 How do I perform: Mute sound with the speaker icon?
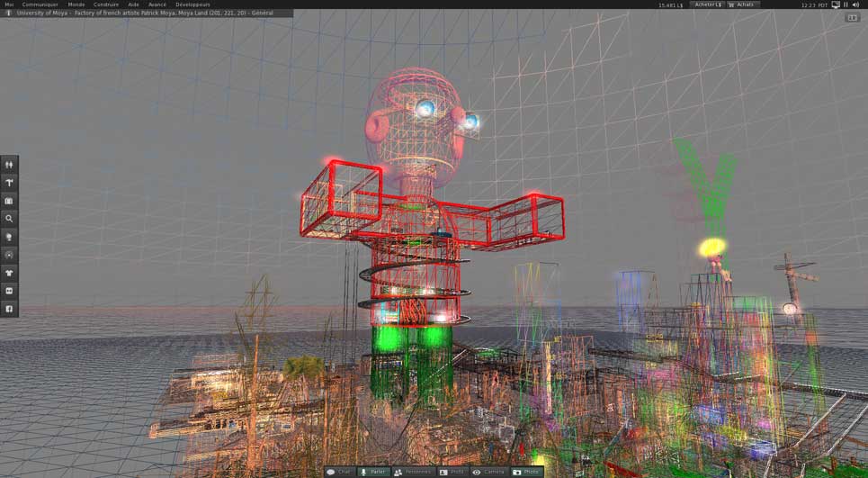pyautogui.click(x=855, y=5)
